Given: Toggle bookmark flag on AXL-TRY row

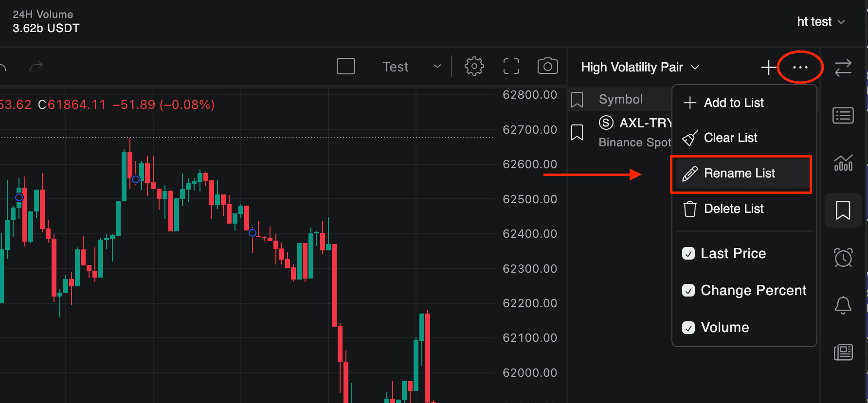Looking at the screenshot, I should click(x=577, y=132).
